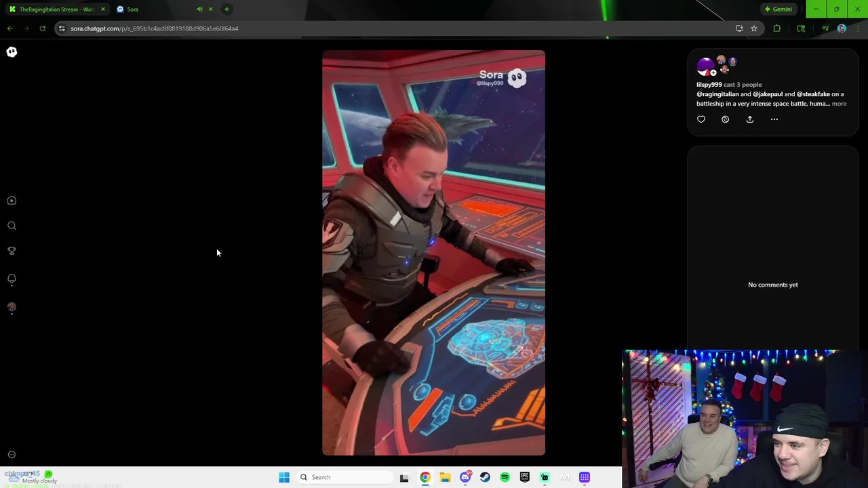
Task: Click the site info icon in address bar
Action: pyautogui.click(x=62, y=28)
